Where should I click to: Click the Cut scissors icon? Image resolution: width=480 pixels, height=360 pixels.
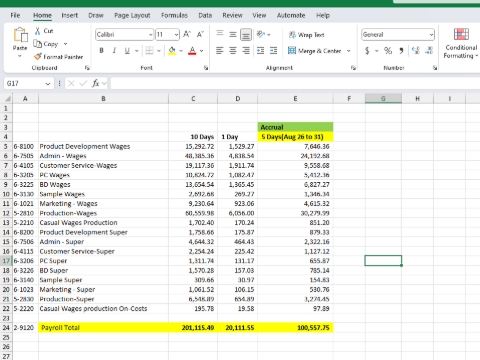[38, 31]
